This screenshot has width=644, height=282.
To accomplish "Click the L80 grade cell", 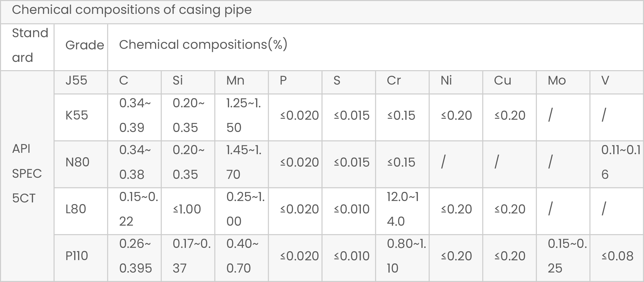I will point(76,209).
